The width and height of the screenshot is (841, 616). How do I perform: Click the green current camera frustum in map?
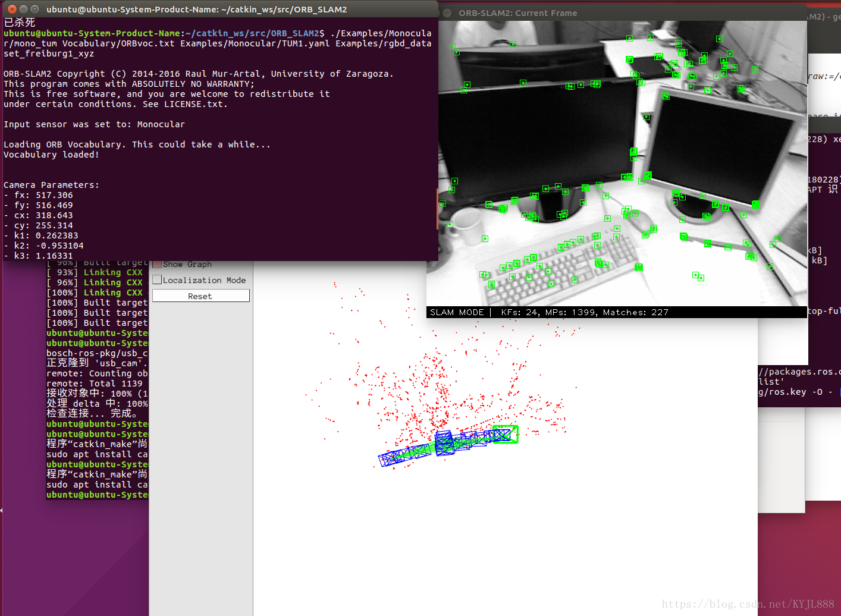pyautogui.click(x=505, y=434)
